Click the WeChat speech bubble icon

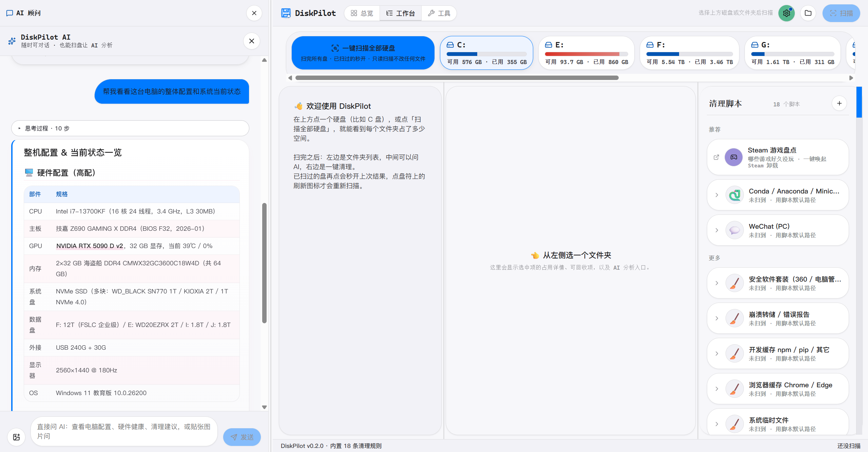pos(734,230)
